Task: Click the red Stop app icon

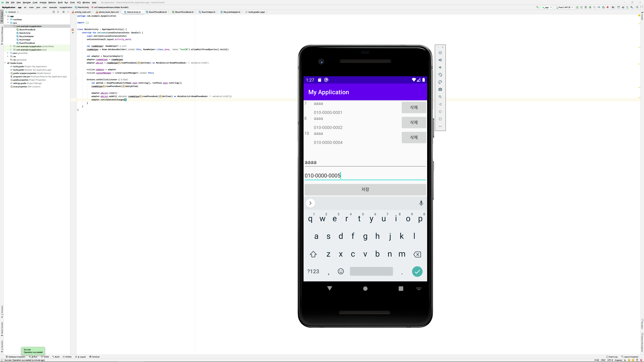Action: [607, 7]
